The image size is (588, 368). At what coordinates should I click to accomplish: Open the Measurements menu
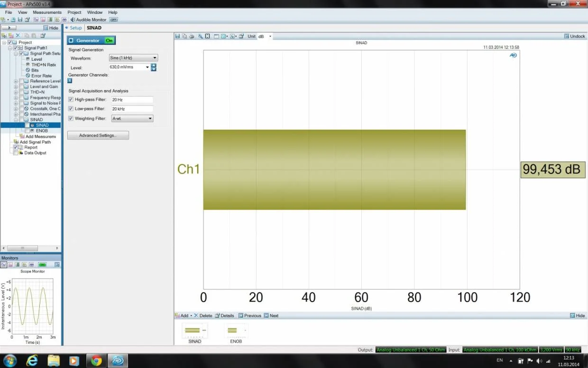pyautogui.click(x=47, y=12)
